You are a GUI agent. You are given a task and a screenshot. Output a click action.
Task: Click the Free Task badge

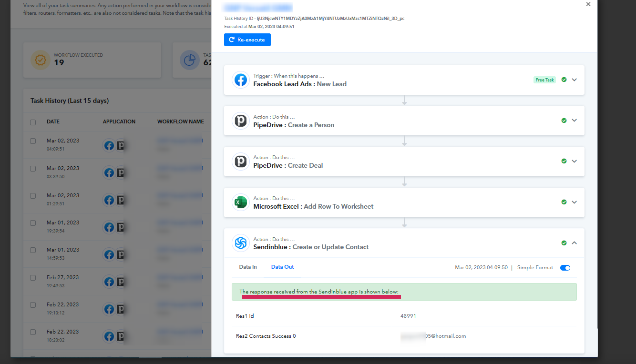544,80
